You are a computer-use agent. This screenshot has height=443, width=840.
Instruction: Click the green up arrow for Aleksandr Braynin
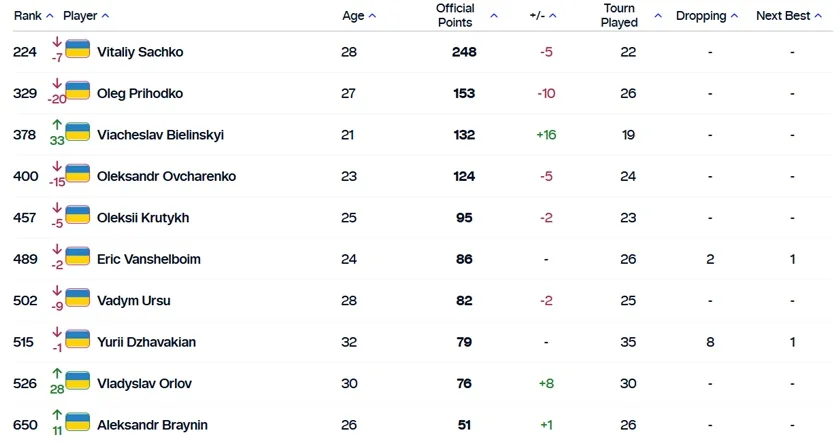pyautogui.click(x=57, y=415)
